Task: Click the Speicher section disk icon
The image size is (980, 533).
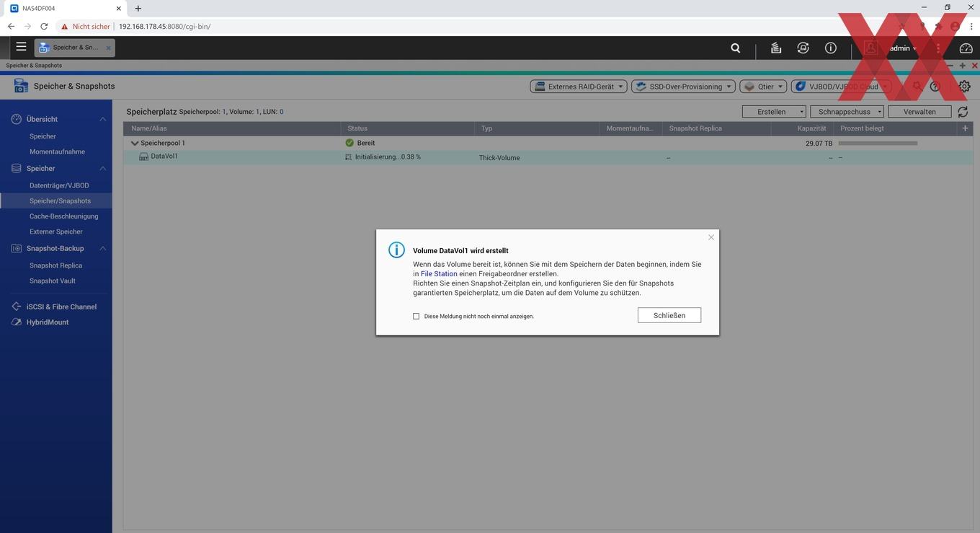Action: pyautogui.click(x=16, y=168)
